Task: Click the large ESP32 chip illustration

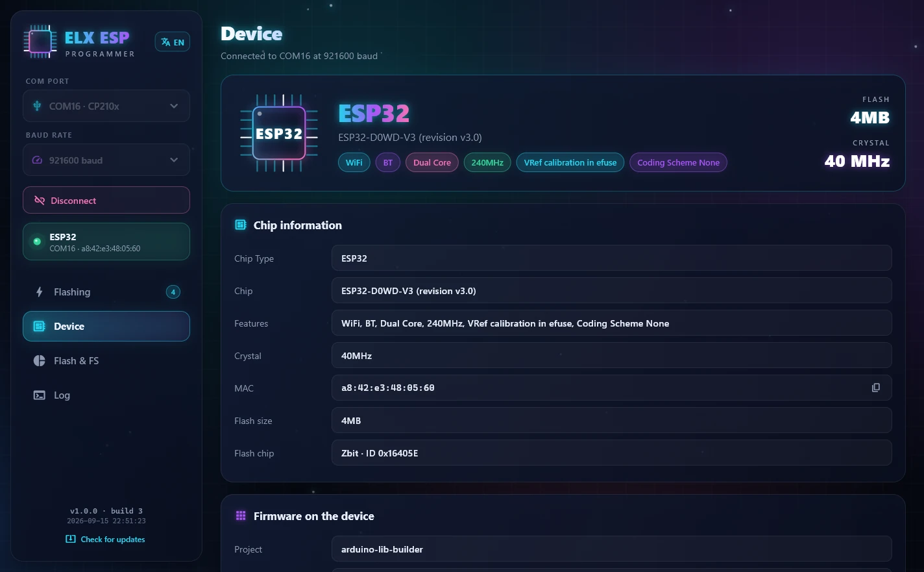Action: [x=279, y=133]
